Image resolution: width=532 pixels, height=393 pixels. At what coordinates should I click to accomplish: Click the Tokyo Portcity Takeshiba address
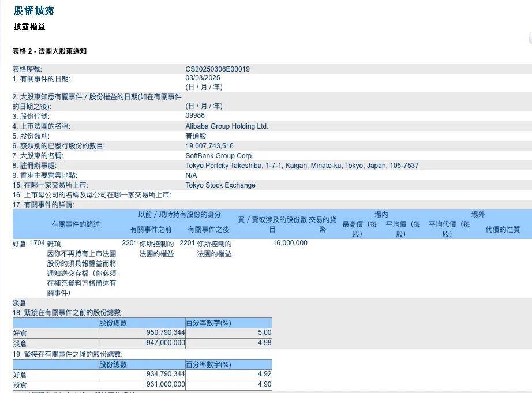pos(302,166)
